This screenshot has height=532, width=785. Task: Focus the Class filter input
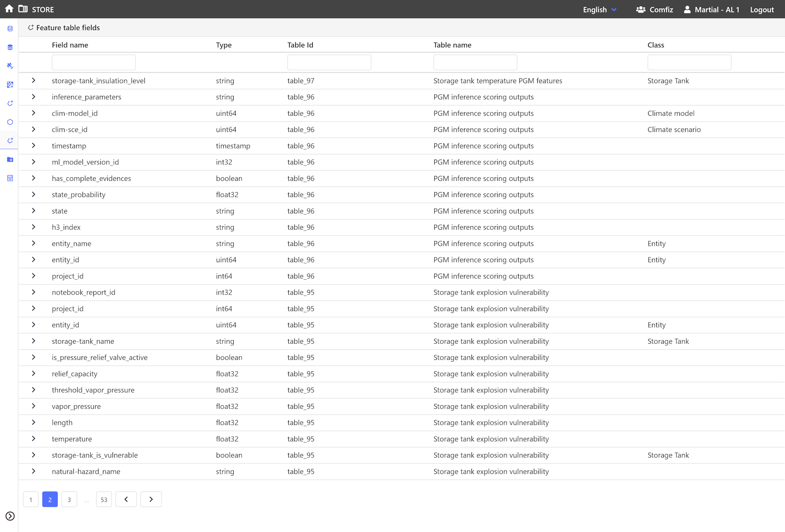coord(689,62)
